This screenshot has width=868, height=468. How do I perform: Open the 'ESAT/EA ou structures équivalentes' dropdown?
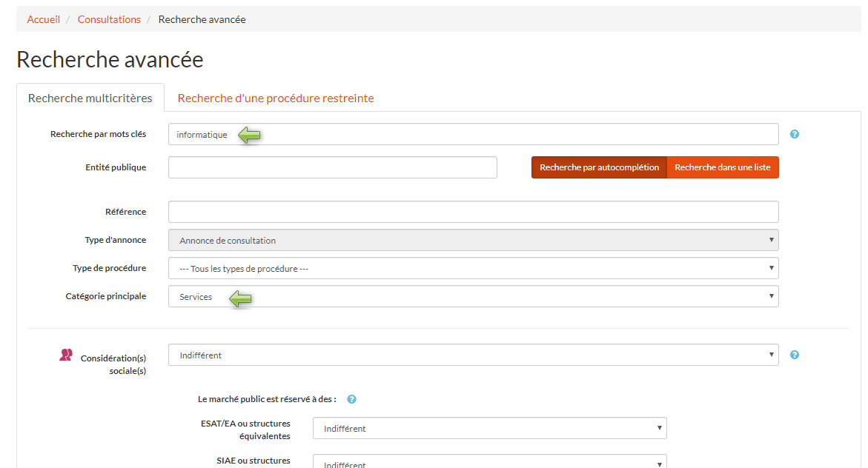point(489,428)
